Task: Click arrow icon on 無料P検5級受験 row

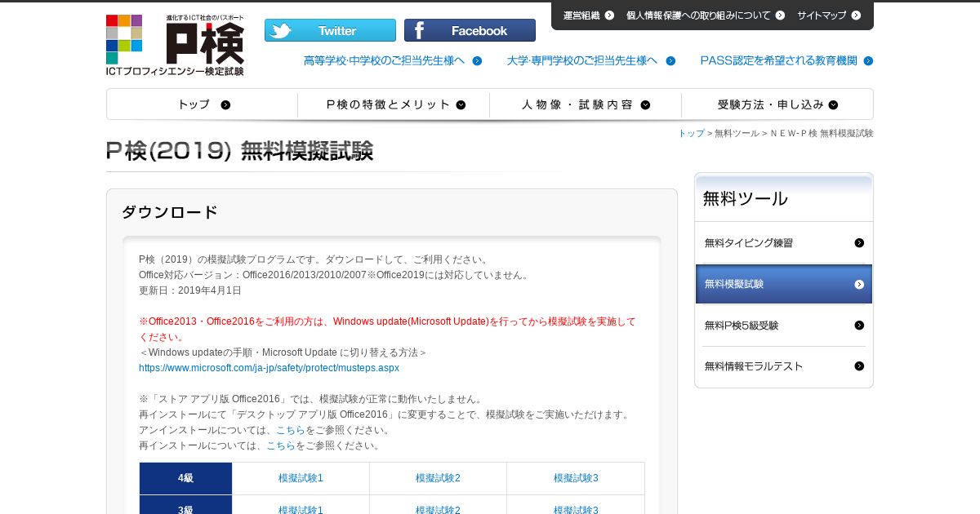Action: (859, 325)
